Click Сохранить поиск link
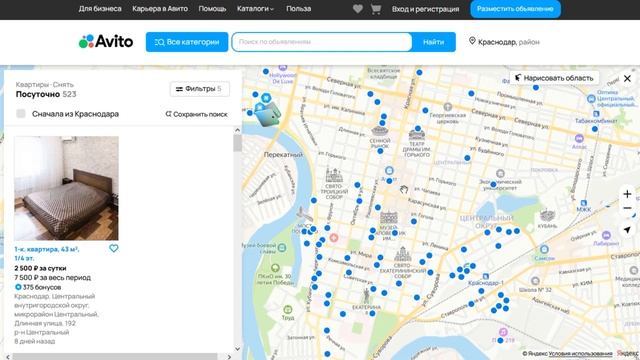Screen dimensions: 640x360 [196, 114]
